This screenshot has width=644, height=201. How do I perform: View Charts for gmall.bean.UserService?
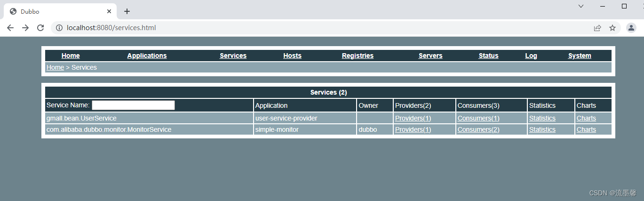586,118
